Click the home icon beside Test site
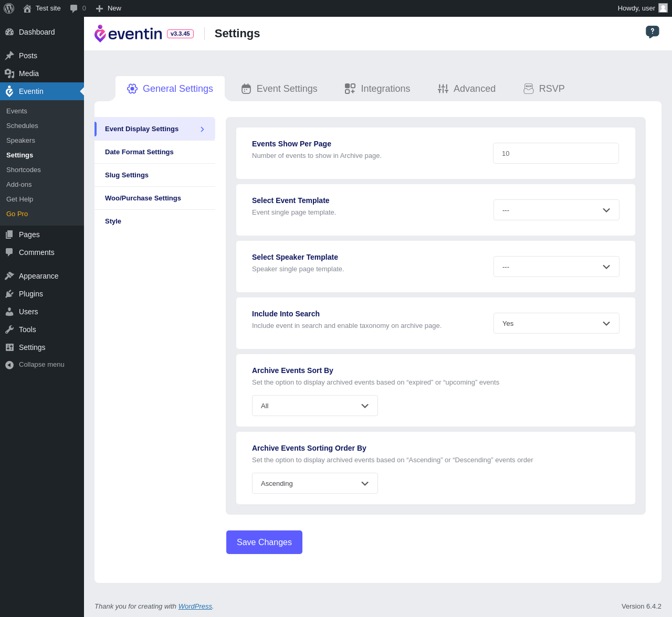The image size is (672, 617). (x=27, y=8)
